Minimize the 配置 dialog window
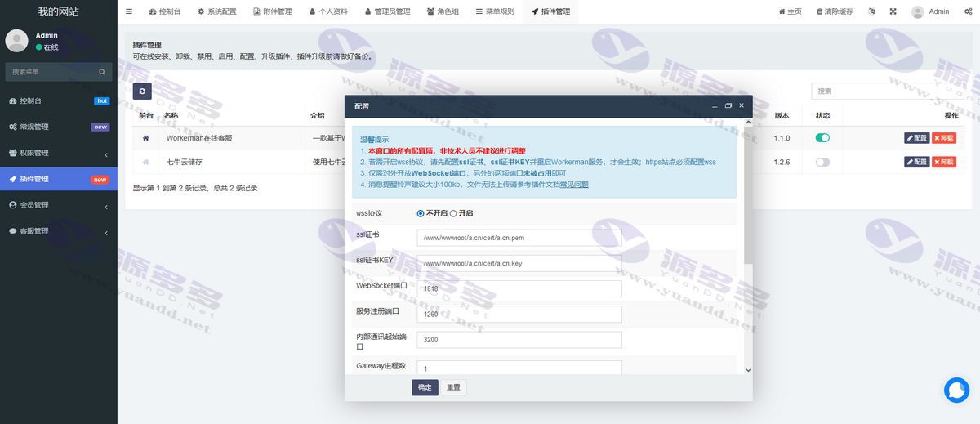 715,106
